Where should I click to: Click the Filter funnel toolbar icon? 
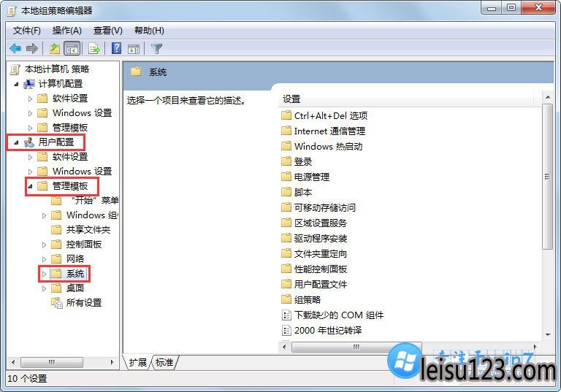click(x=157, y=48)
